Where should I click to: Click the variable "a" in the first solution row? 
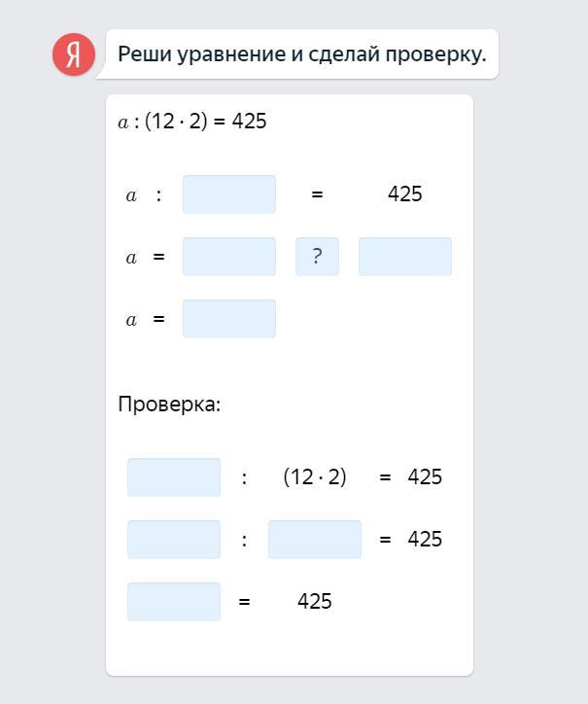click(x=131, y=195)
